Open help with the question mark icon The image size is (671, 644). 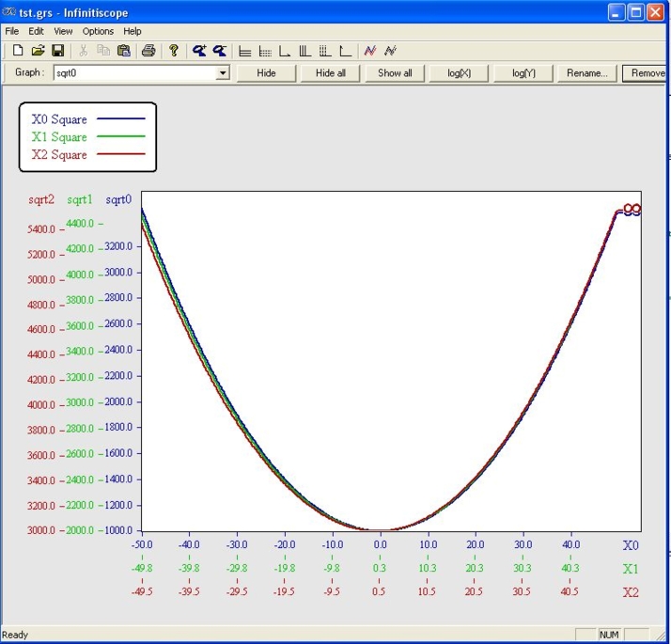tap(174, 51)
